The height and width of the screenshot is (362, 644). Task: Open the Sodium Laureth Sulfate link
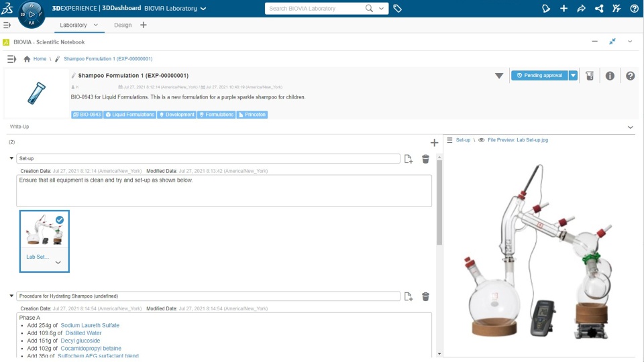90,325
